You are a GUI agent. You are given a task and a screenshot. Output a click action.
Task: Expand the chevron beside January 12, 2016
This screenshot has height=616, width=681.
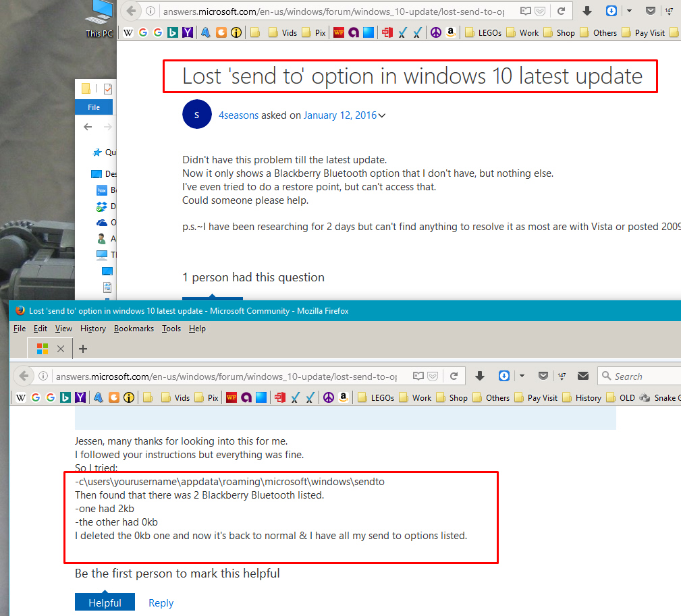pos(382,115)
